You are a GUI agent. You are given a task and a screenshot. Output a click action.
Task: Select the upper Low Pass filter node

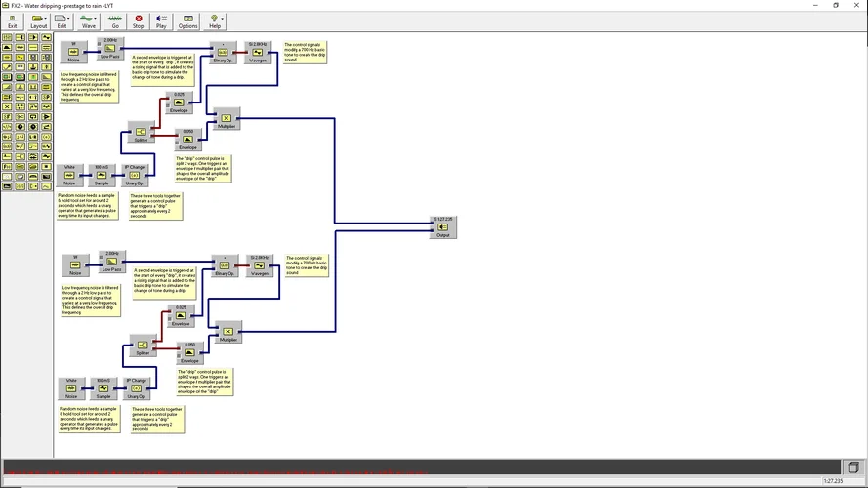[109, 50]
